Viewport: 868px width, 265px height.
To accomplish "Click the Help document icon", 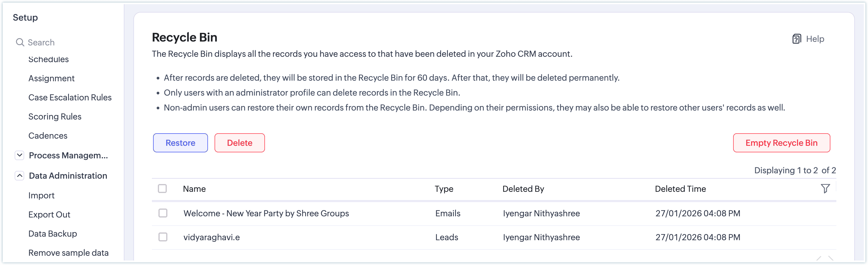I will click(796, 39).
